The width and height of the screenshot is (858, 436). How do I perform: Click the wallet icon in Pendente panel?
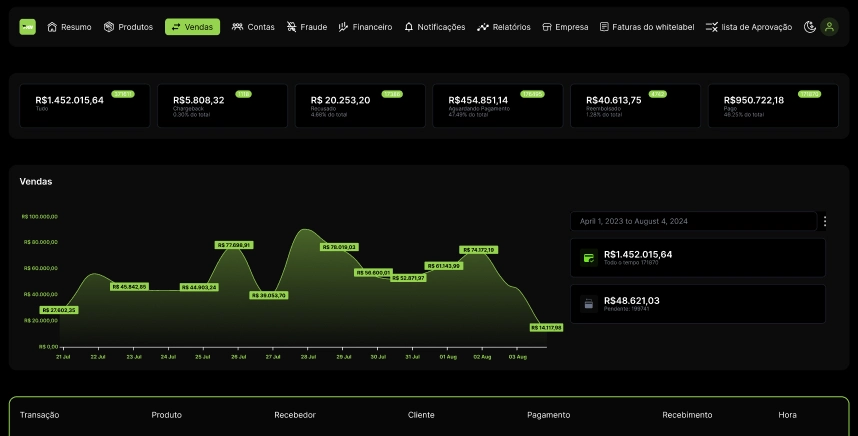(x=589, y=304)
